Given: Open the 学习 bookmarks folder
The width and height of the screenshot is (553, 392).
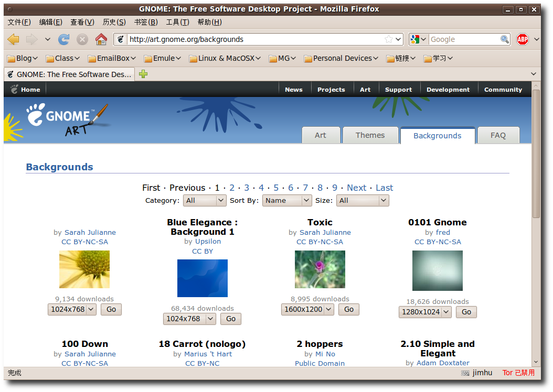Looking at the screenshot, I should 439,58.
